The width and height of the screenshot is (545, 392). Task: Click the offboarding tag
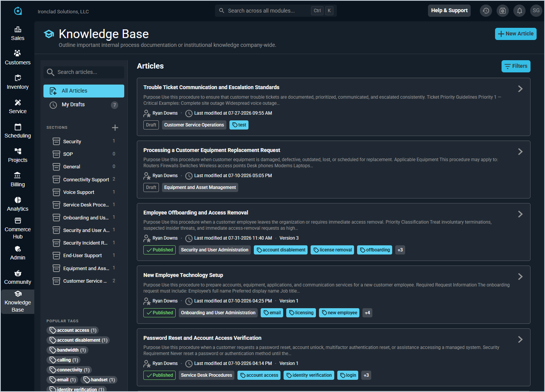pos(375,250)
